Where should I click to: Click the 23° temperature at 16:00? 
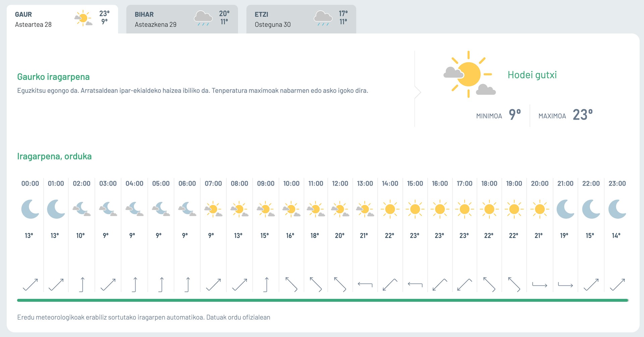pyautogui.click(x=439, y=235)
